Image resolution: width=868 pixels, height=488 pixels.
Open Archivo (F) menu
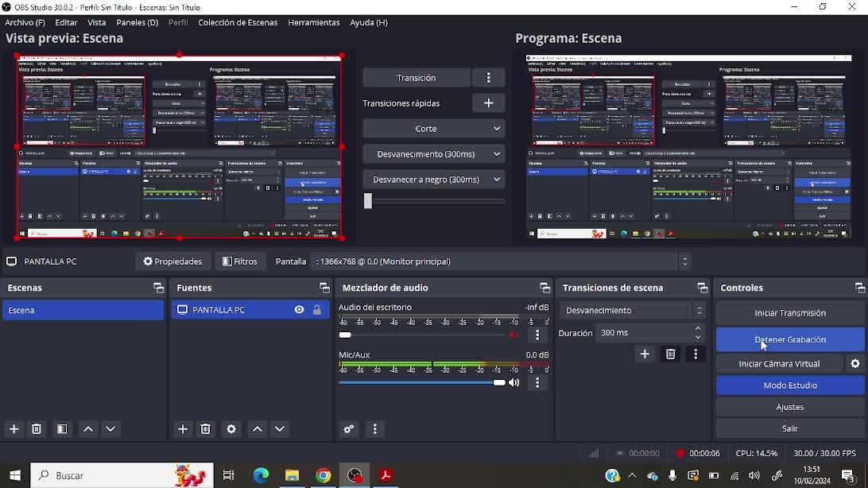[25, 23]
